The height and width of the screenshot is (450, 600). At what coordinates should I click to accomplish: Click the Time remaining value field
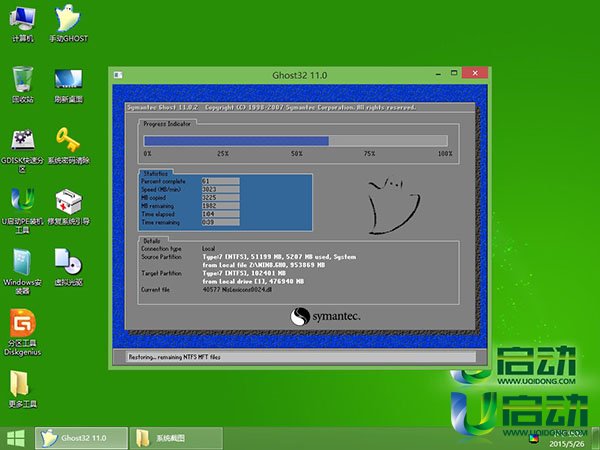point(220,222)
